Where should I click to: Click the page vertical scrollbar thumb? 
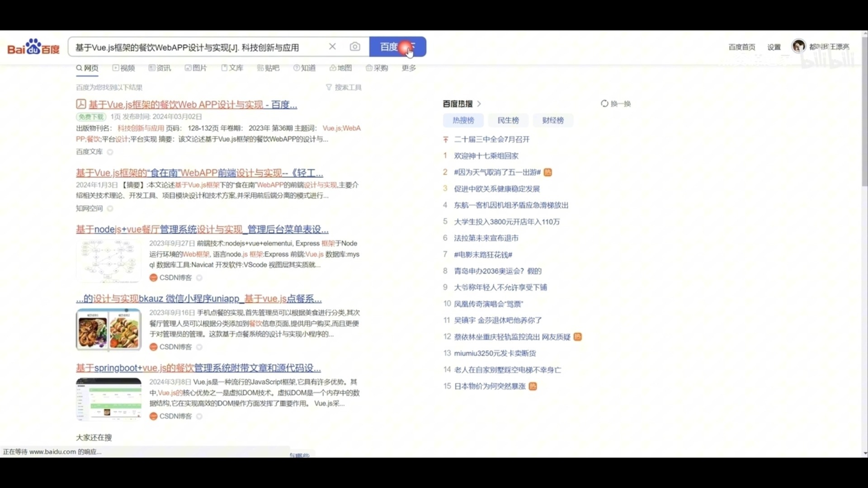point(865,112)
